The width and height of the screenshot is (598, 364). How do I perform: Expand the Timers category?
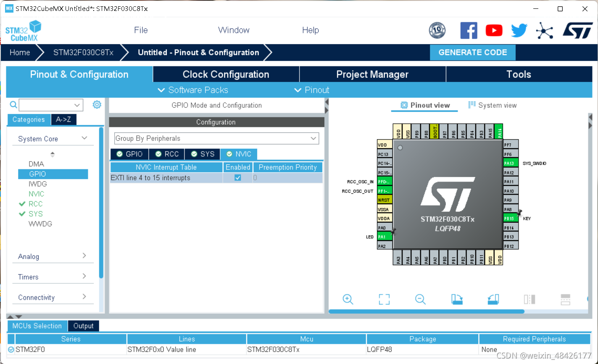point(84,276)
